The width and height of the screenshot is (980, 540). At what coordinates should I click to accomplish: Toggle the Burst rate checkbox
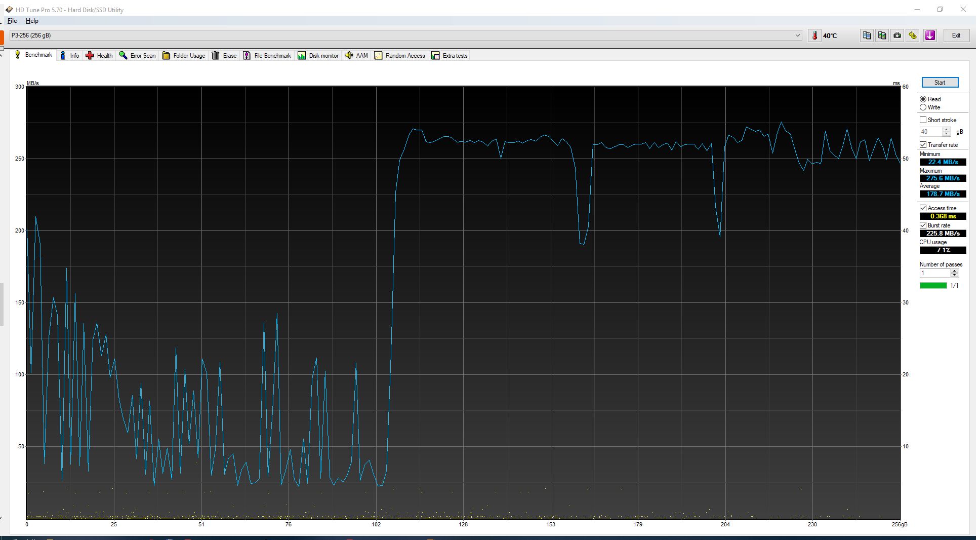coord(923,225)
